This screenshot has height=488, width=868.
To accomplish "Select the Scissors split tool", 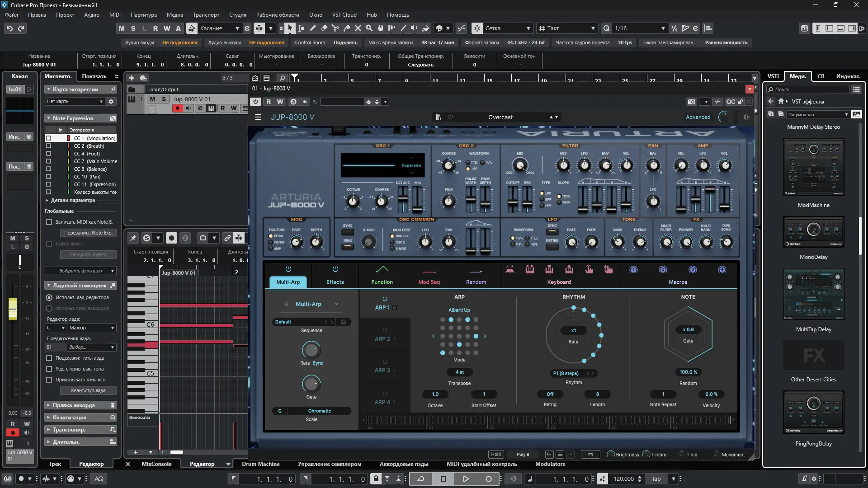I will [x=335, y=28].
